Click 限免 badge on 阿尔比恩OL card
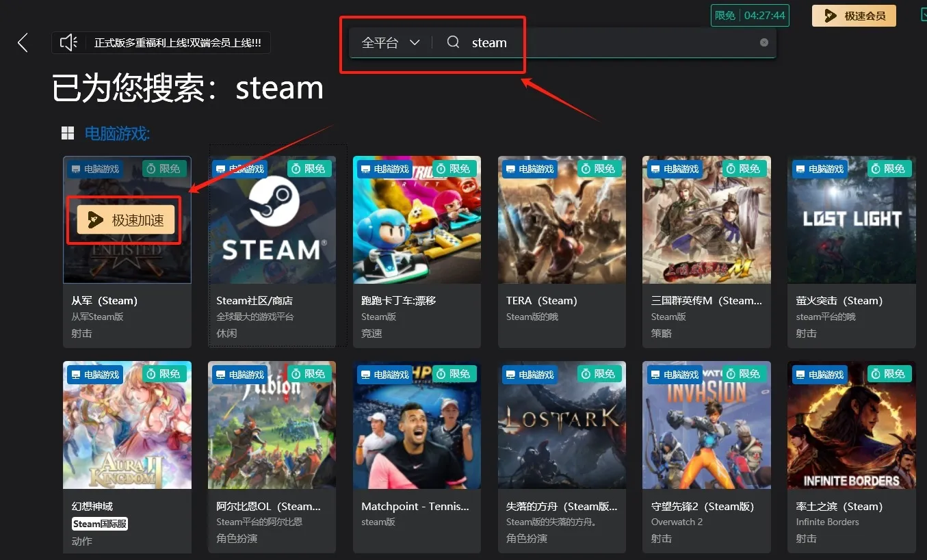Screen dimensions: 927x560 point(309,373)
